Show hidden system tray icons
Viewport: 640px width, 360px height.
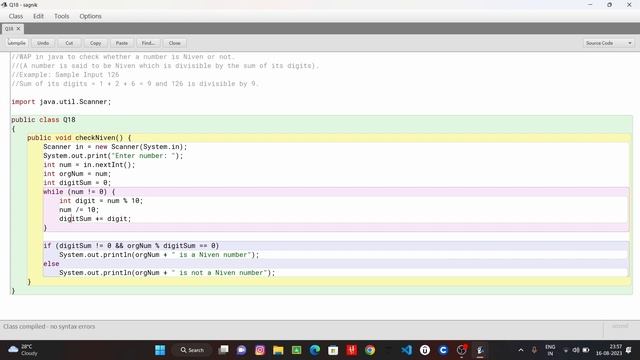[521, 350]
